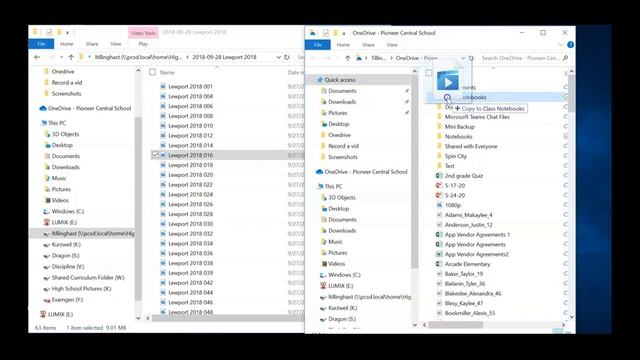Image resolution: width=640 pixels, height=360 pixels.
Task: Click the search magnifier icon in OneDrive window
Action: click(x=566, y=58)
